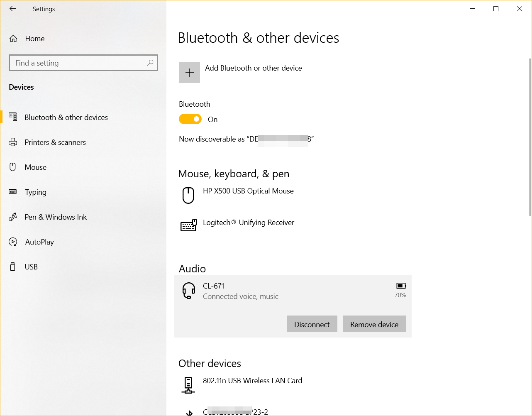Viewport: 532px width, 416px height.
Task: Click the USB drive icon in sidebar
Action: click(x=13, y=267)
